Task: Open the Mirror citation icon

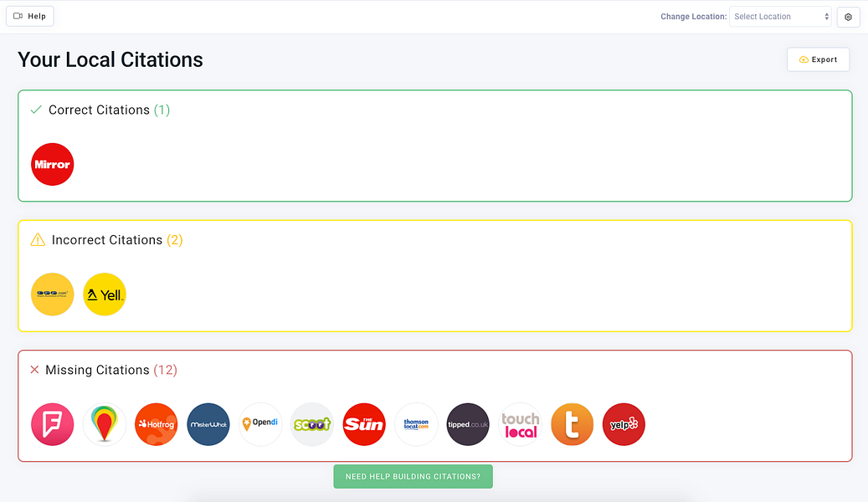Action: (x=53, y=164)
